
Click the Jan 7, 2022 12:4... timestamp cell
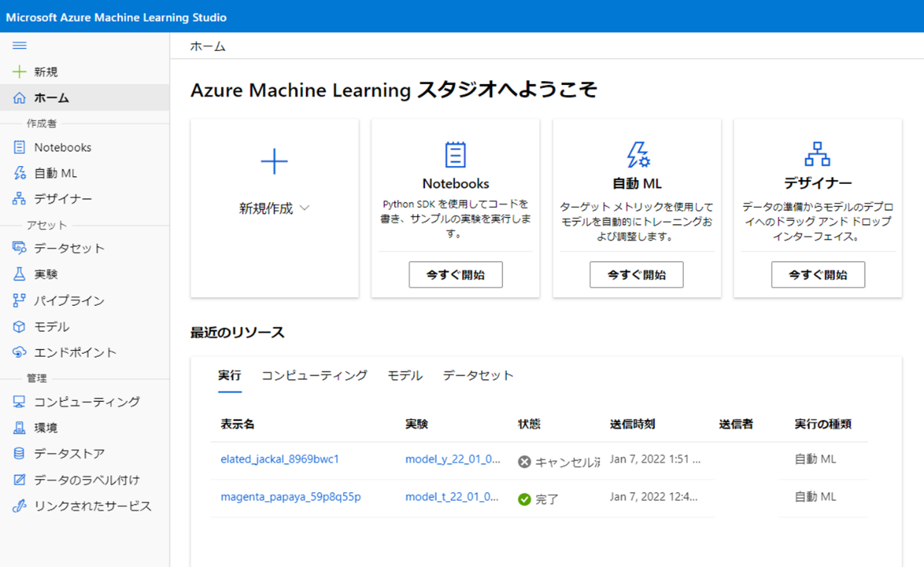pyautogui.click(x=654, y=497)
